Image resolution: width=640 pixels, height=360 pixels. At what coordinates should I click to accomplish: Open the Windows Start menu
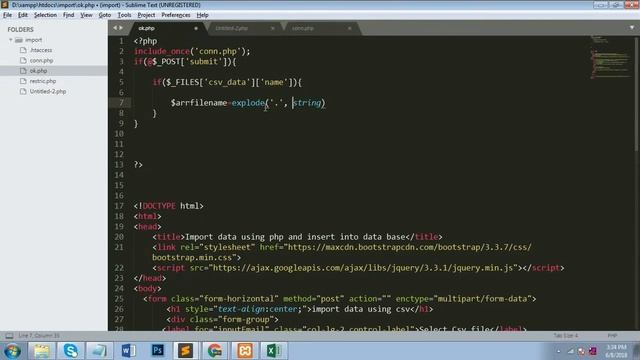click(x=12, y=351)
